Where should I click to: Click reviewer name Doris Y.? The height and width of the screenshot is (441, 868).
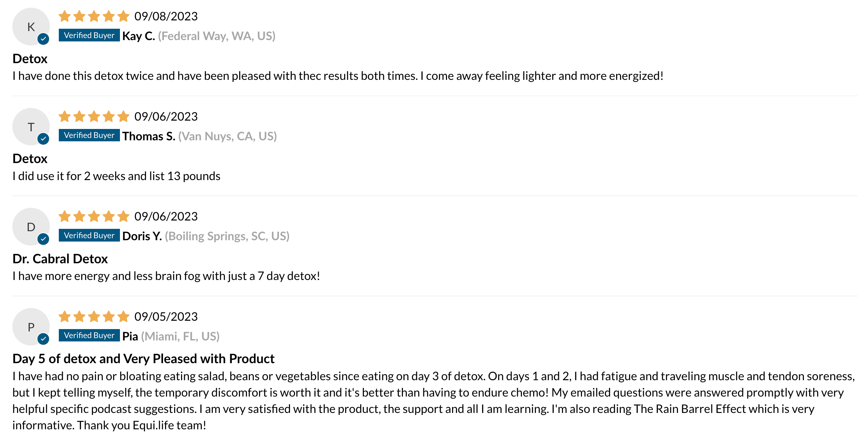coord(142,236)
